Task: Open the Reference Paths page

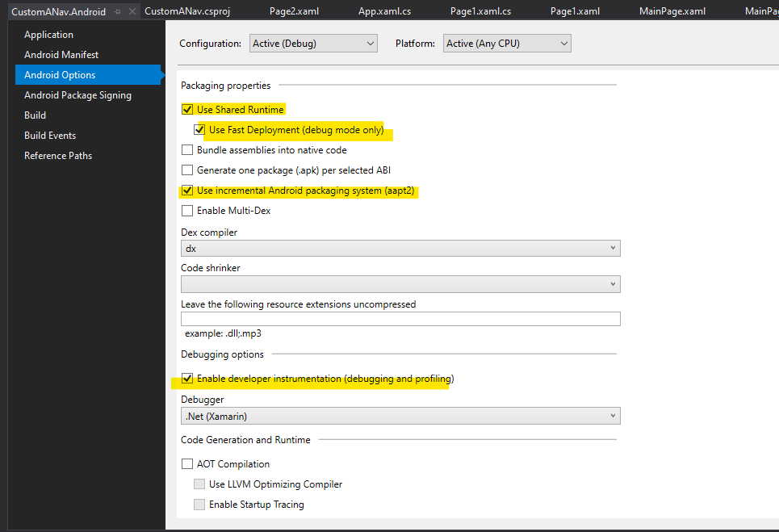Action: pyautogui.click(x=57, y=156)
